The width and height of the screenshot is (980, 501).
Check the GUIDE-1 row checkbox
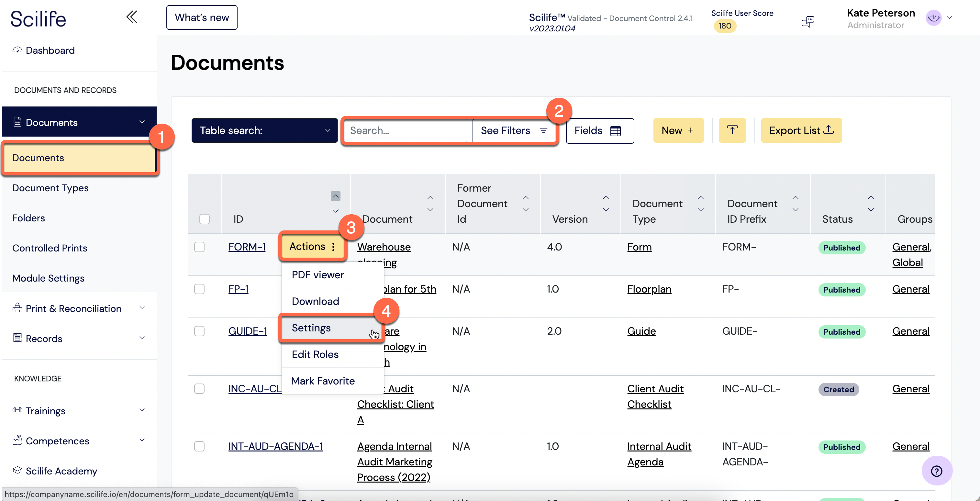tap(199, 331)
